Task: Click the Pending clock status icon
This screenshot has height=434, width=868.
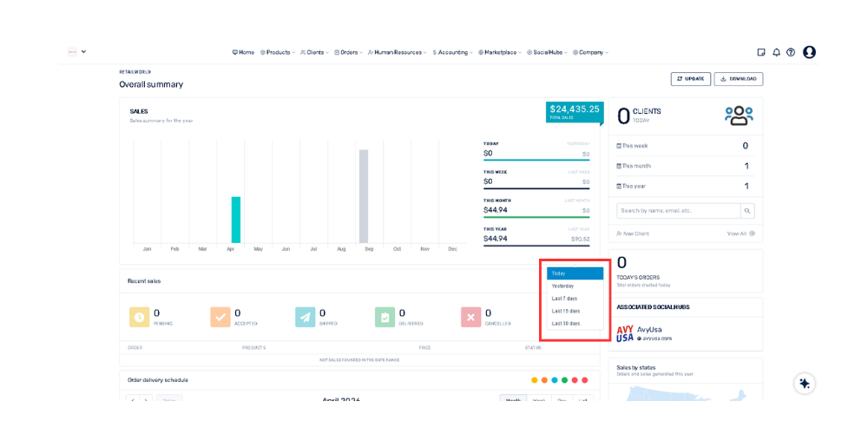Action: 140,317
